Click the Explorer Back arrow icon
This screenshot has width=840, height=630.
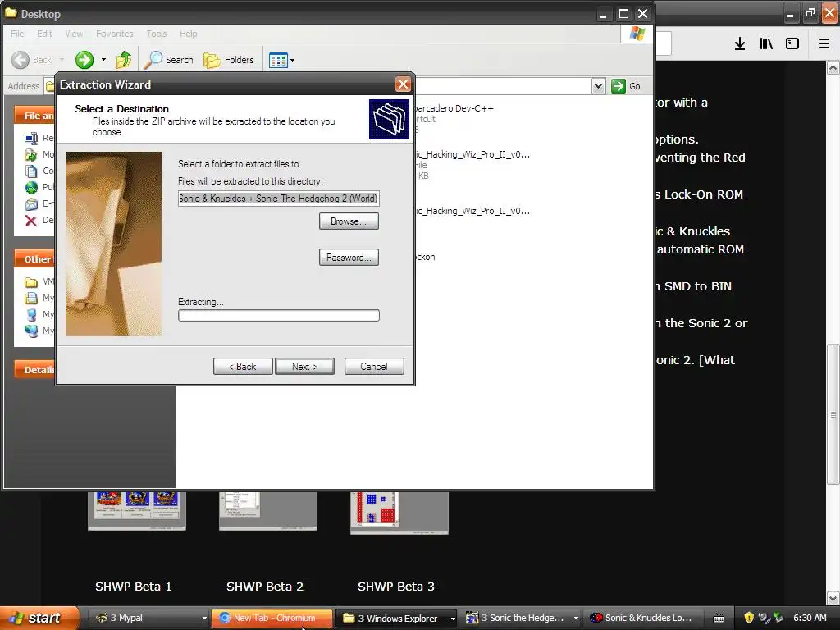tap(21, 59)
